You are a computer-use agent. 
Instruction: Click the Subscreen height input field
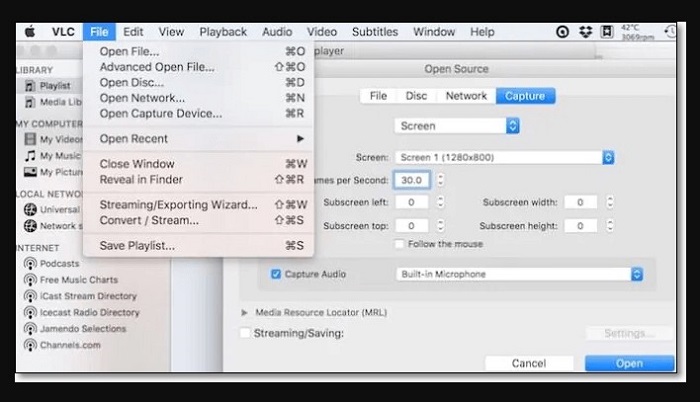click(580, 226)
